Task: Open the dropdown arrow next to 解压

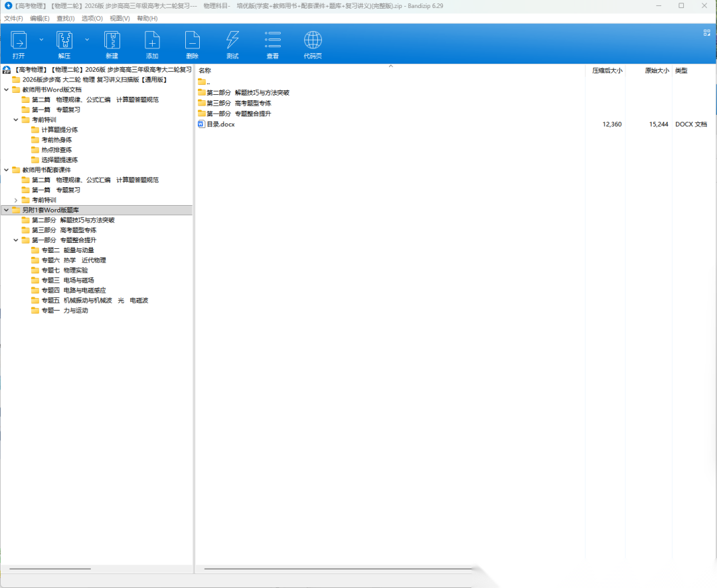Action: (86, 40)
